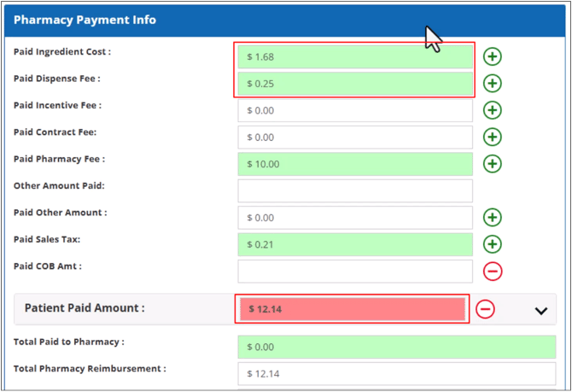Select the Paid Sales Tax field
The image size is (572, 392).
[x=354, y=244]
